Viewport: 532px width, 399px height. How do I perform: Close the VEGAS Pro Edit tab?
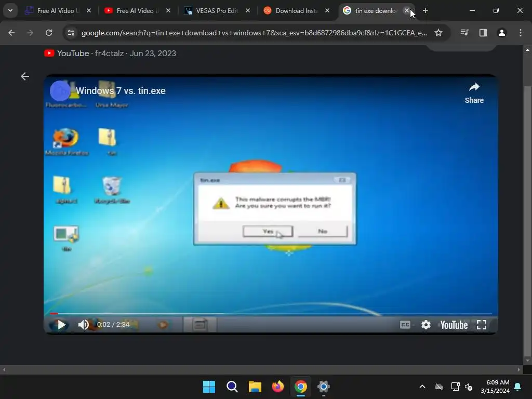248,10
